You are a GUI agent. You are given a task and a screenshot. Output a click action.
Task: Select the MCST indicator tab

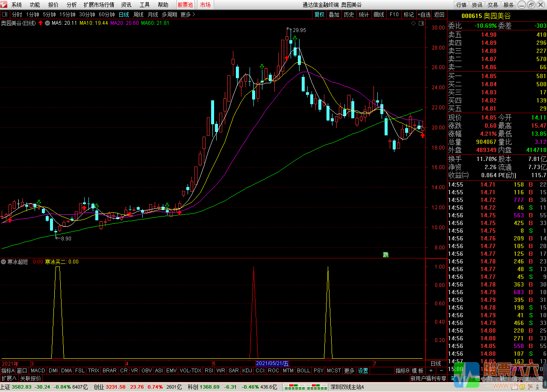click(334, 371)
